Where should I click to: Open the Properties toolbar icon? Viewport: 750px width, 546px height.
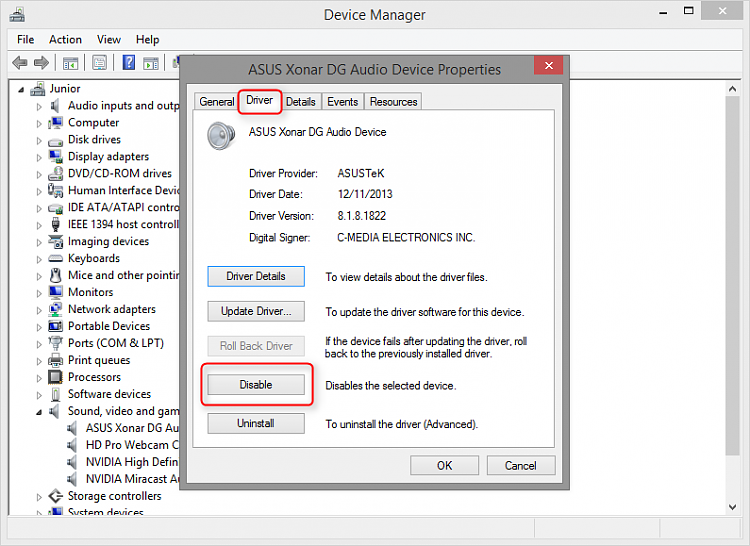(x=99, y=63)
